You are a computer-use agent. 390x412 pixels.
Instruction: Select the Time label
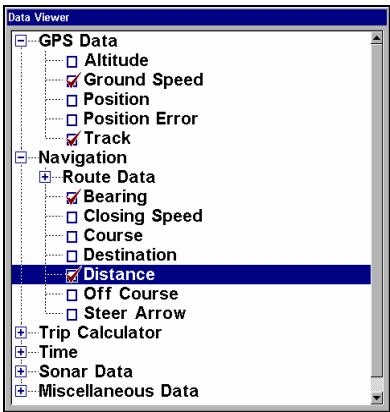(58, 352)
